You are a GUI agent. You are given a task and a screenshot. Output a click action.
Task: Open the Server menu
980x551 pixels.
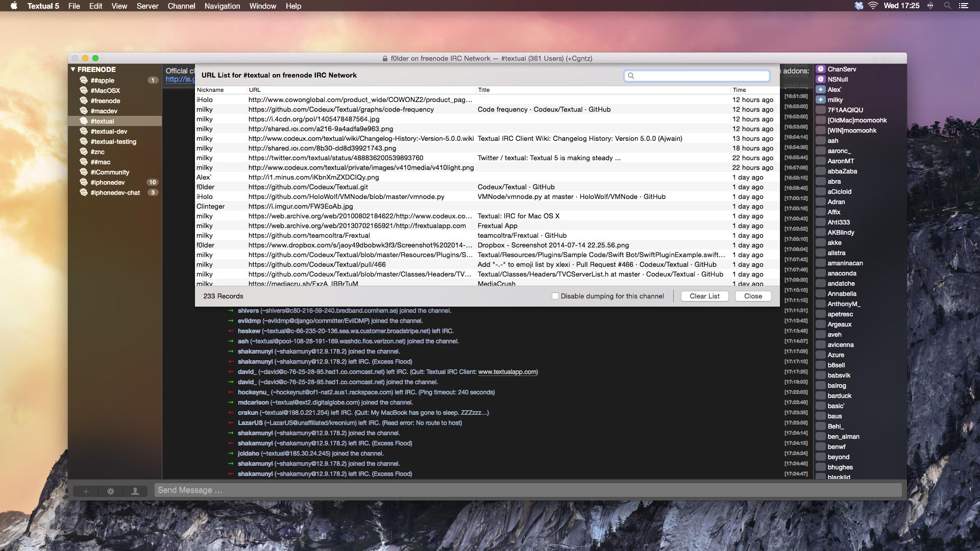[148, 6]
